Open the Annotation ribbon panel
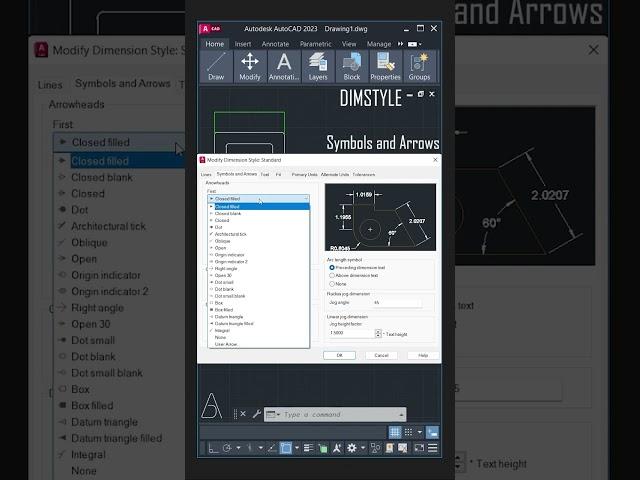 (x=284, y=66)
